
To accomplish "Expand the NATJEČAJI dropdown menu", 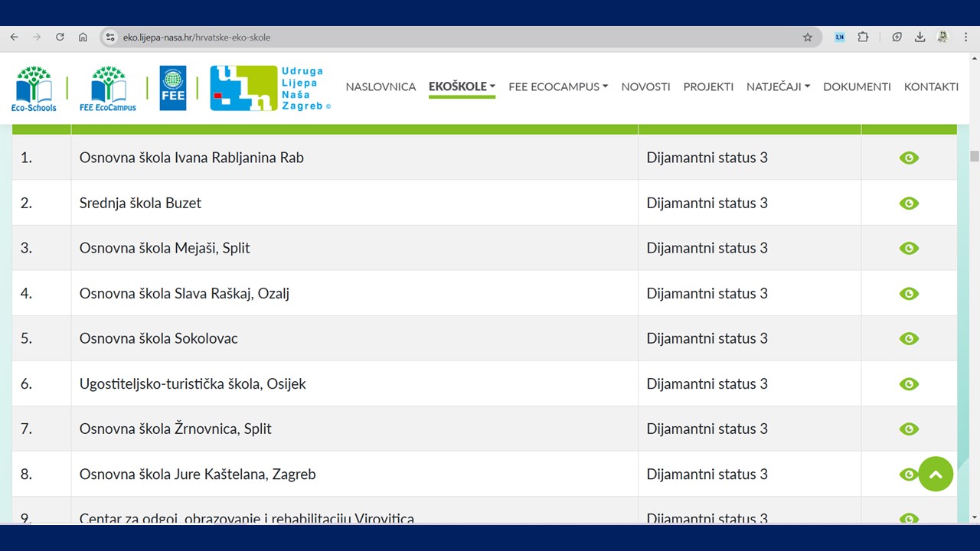I will click(x=778, y=86).
